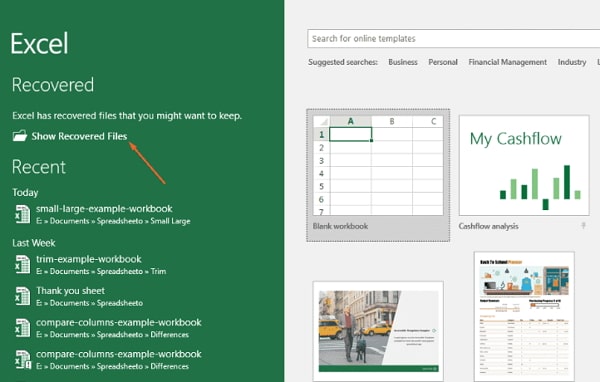Click the Cashflow analysis label
Viewport: 600px width, 382px height.
click(488, 226)
